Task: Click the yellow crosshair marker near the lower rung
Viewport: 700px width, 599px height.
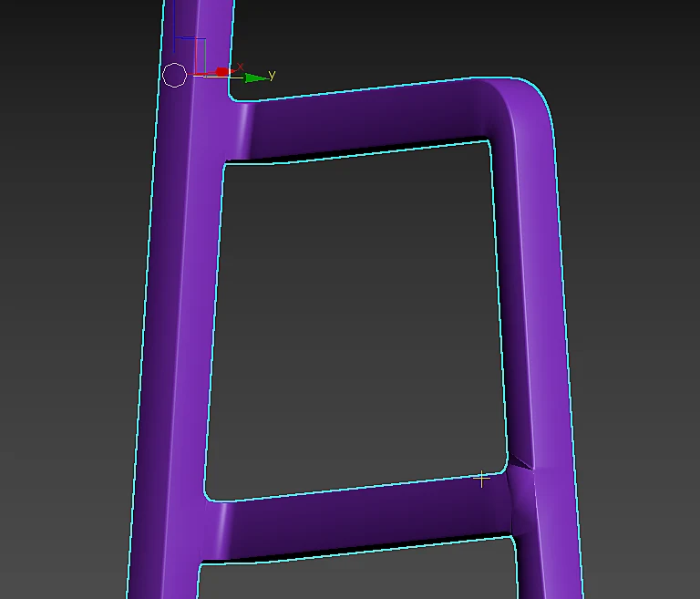Action: tap(481, 479)
